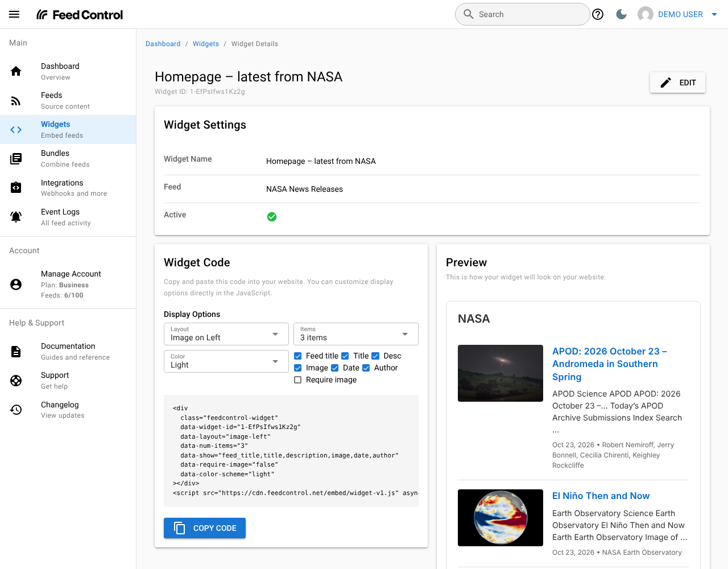Click the Documentation file icon

tap(16, 351)
